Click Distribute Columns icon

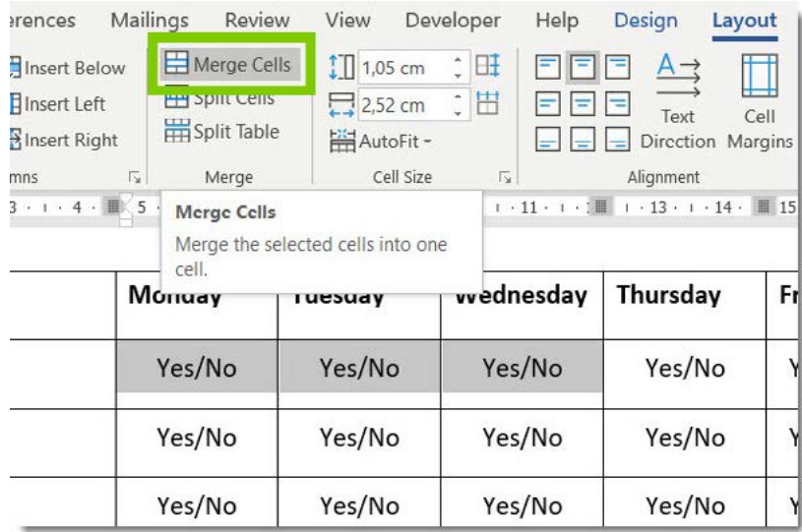coord(487,102)
